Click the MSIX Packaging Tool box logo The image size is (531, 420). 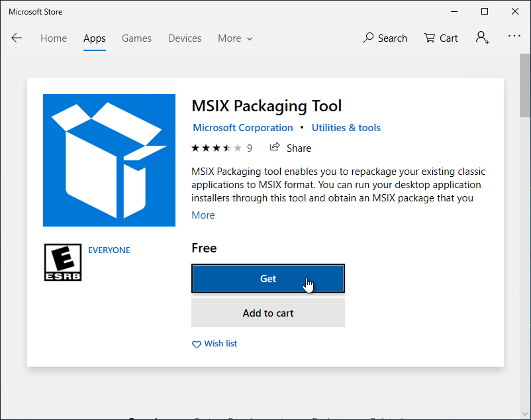(x=109, y=160)
